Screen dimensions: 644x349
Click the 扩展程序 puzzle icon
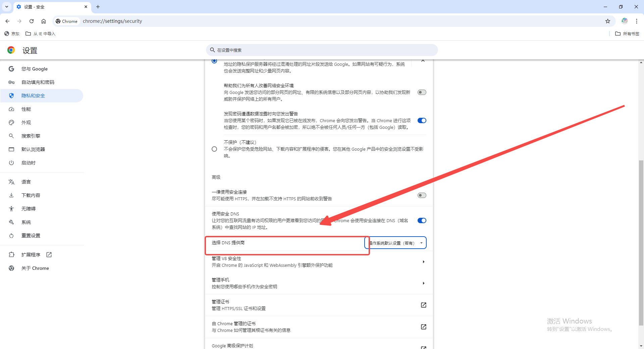[11, 255]
